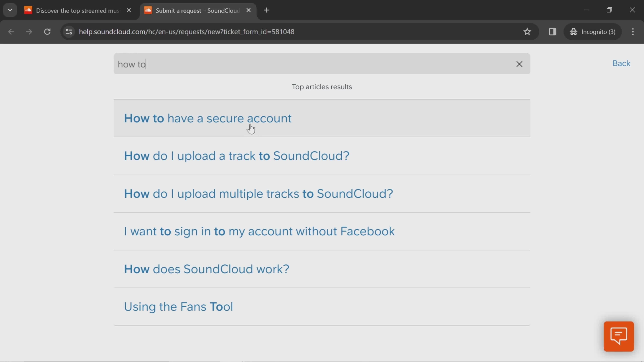The width and height of the screenshot is (644, 362).
Task: Close the 'Submit a request' tab
Action: click(x=248, y=10)
